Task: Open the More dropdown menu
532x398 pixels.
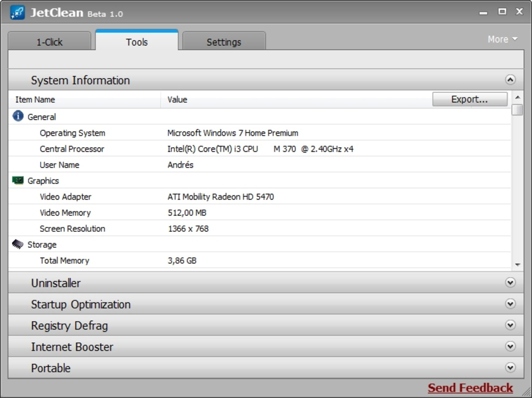Action: tap(503, 39)
